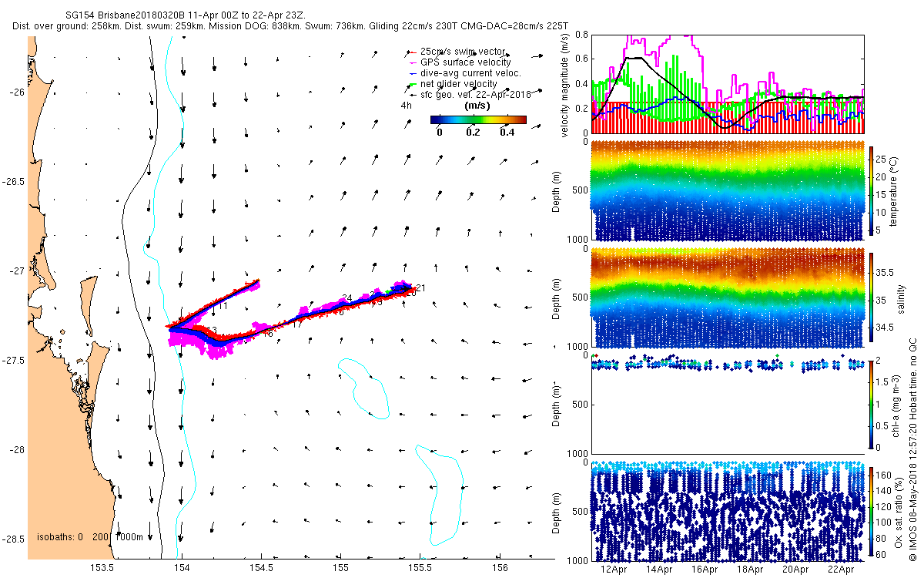Click the salinity colorbar

click(872, 297)
